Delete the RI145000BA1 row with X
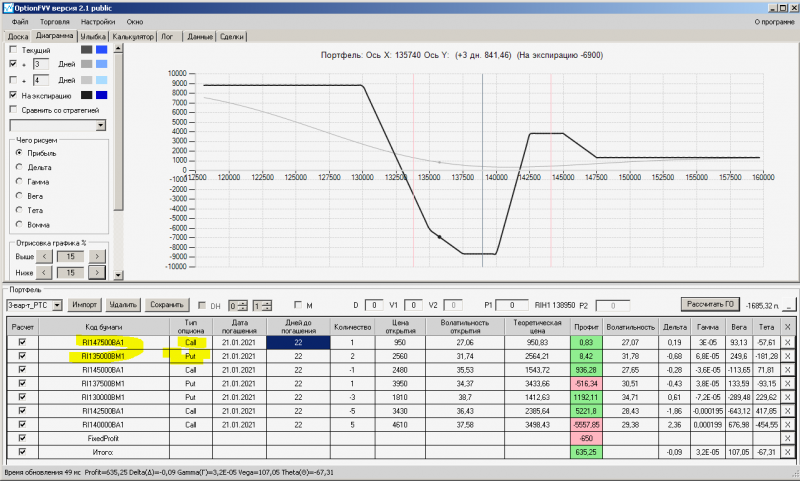The width and height of the screenshot is (800, 481). (787, 370)
